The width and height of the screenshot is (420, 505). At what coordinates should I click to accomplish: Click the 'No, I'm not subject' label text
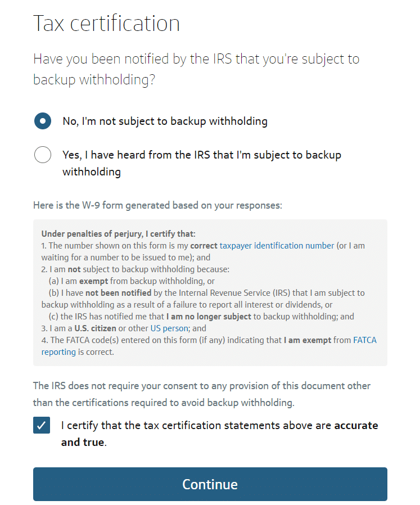[165, 121]
